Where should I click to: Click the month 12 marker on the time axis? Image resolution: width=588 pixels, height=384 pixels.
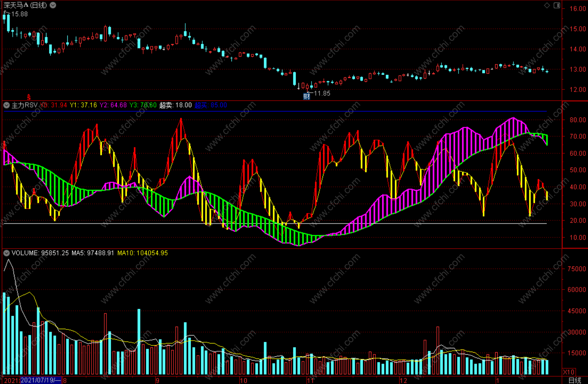pos(403,381)
